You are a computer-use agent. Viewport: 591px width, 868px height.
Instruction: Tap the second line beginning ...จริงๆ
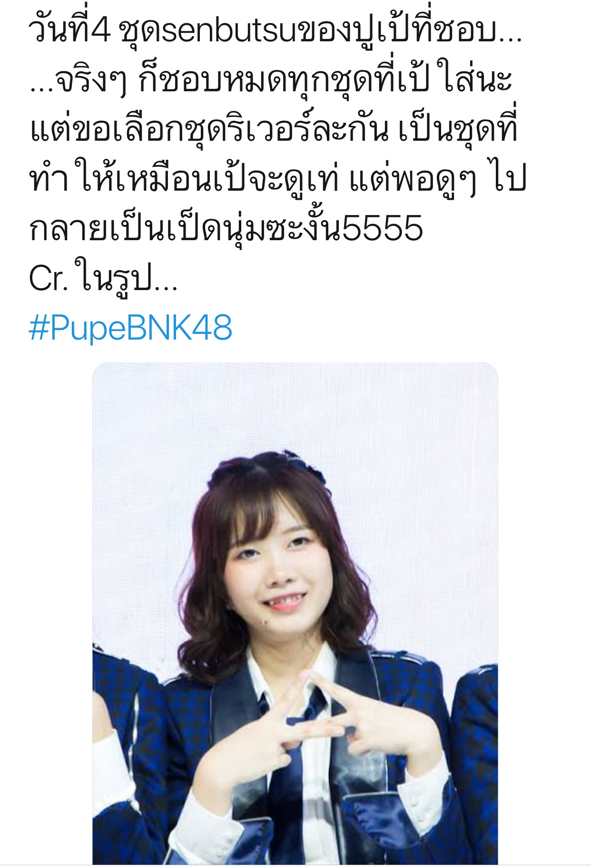[x=270, y=80]
